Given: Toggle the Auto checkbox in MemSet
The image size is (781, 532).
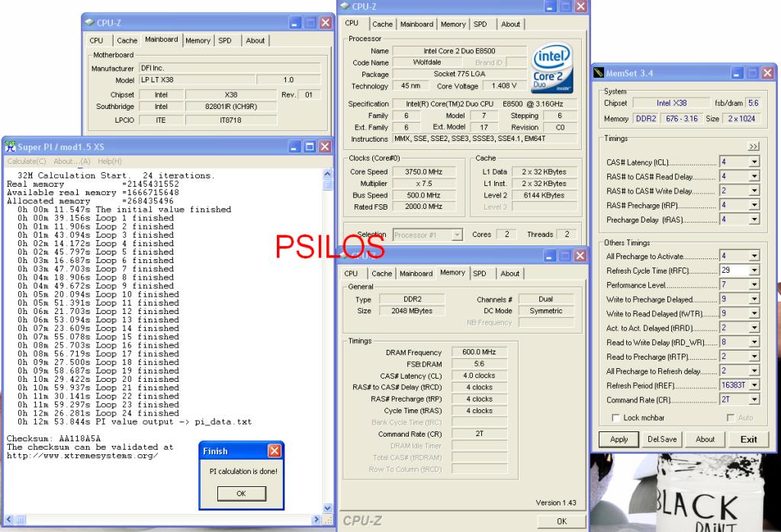Looking at the screenshot, I should click(731, 418).
